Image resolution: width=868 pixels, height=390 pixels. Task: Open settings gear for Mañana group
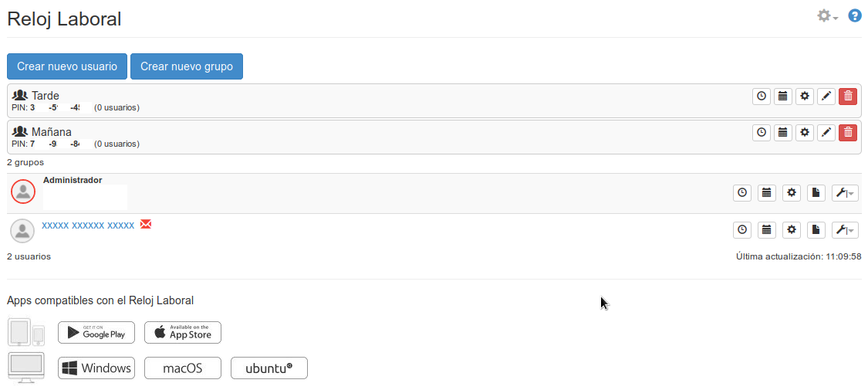point(805,132)
